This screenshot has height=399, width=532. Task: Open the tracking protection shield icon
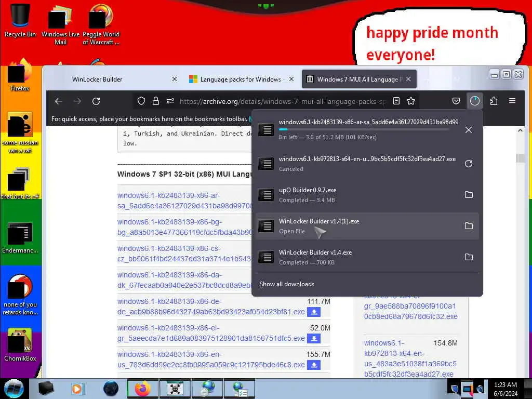tap(141, 101)
